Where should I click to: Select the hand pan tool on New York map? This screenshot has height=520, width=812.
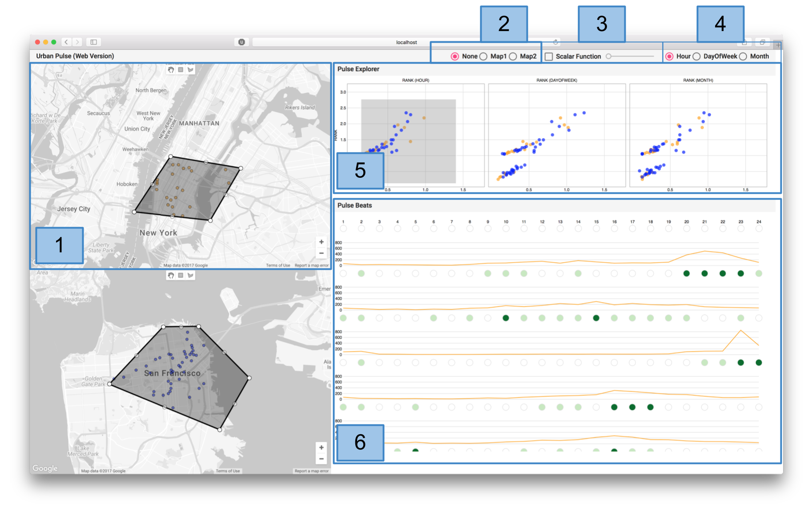point(171,70)
